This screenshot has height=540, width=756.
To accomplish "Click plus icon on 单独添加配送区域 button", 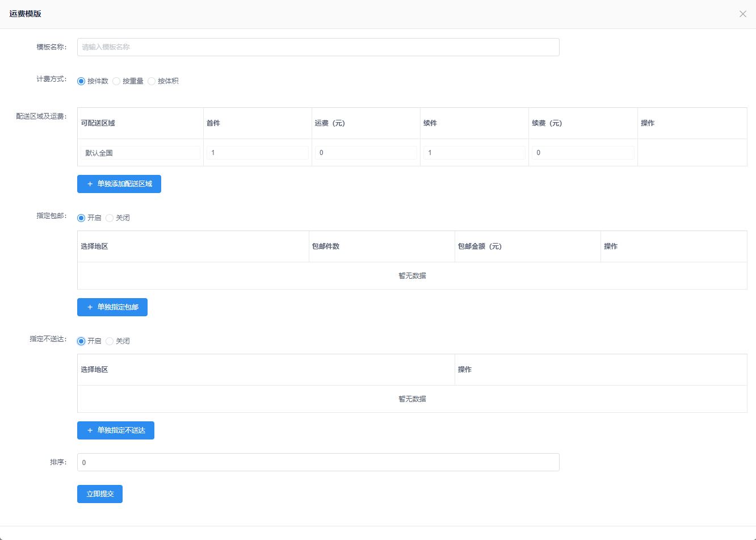I will (90, 184).
